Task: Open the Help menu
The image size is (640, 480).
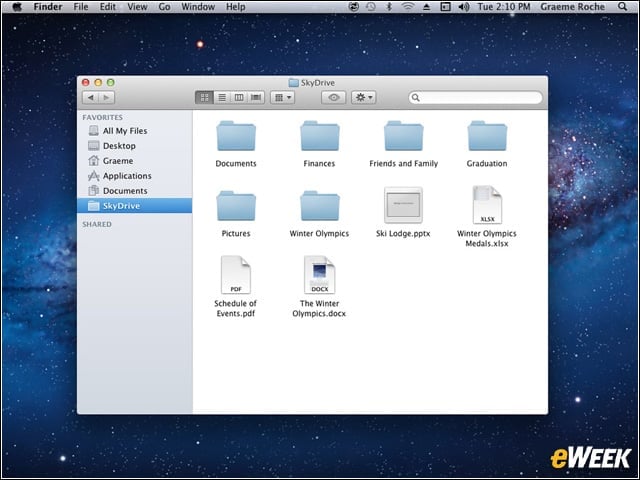Action: point(236,7)
